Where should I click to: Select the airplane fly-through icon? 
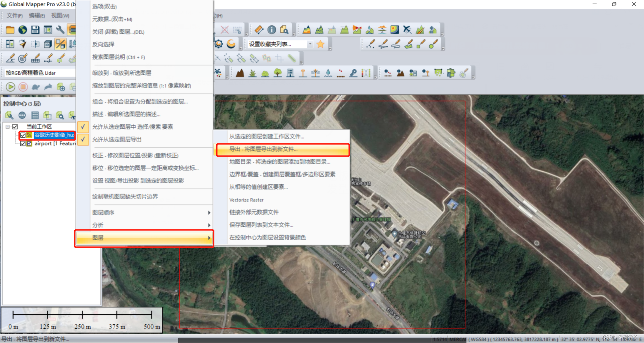(407, 29)
